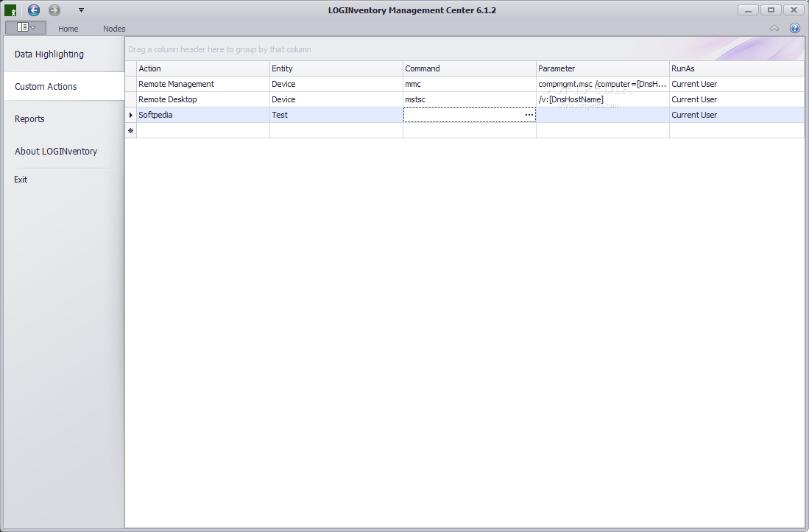Open About LOGINventory page

(x=64, y=152)
